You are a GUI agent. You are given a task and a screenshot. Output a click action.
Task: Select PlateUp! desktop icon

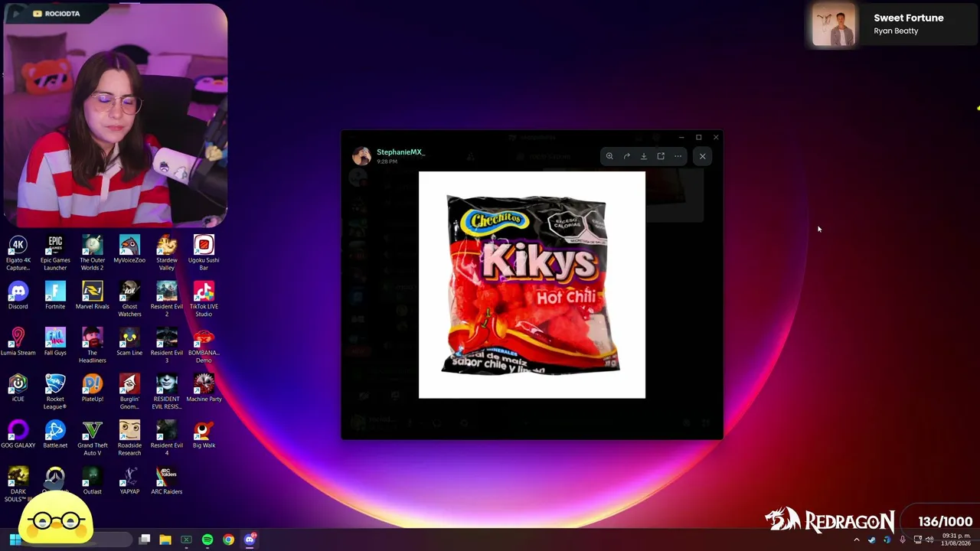point(93,388)
